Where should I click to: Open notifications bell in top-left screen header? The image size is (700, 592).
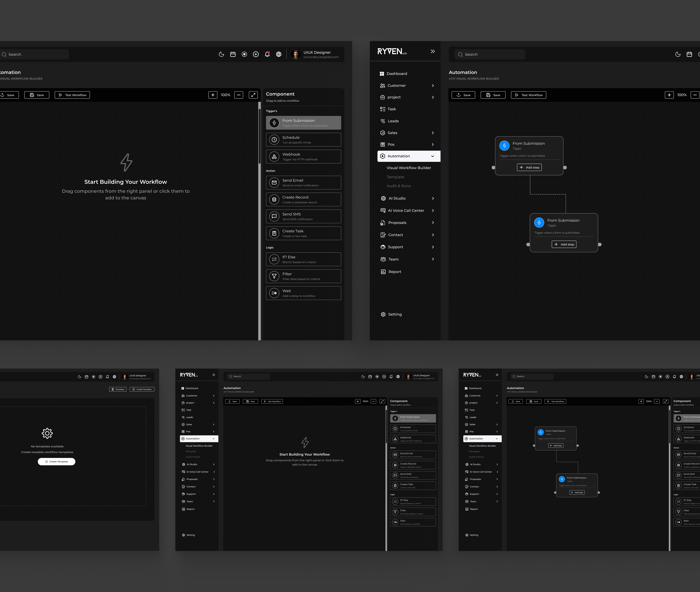(x=267, y=54)
